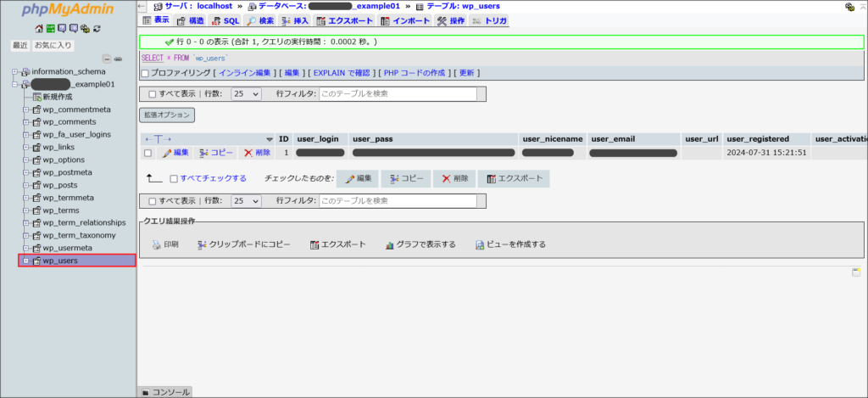Collapse all tree nodes with minus icon
The image size is (868, 398).
point(107,59)
